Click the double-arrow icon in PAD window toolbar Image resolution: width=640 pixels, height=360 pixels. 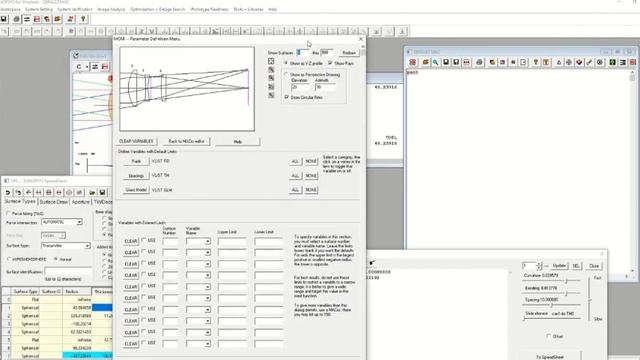pos(95,67)
